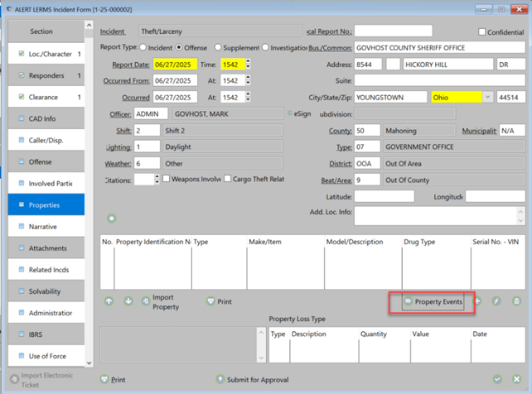This screenshot has width=532, height=394.
Task: Click the Property Events button
Action: tap(433, 302)
